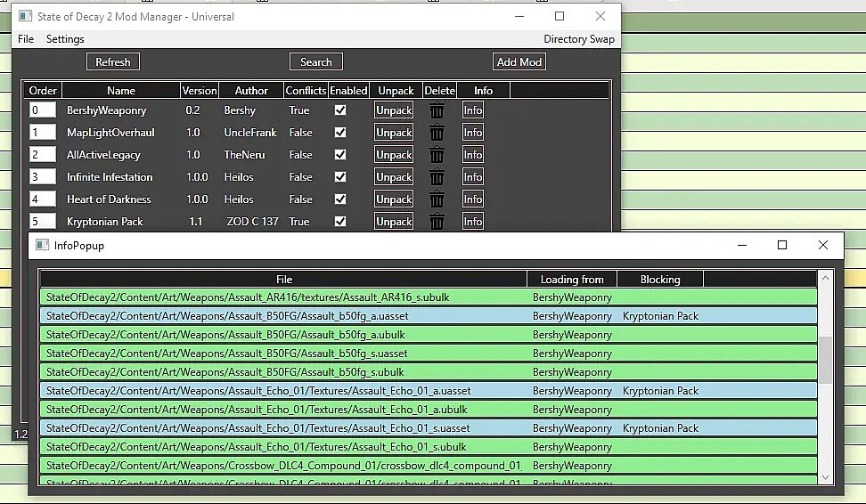
Task: Click mod name Infinite Infestation
Action: tap(110, 177)
